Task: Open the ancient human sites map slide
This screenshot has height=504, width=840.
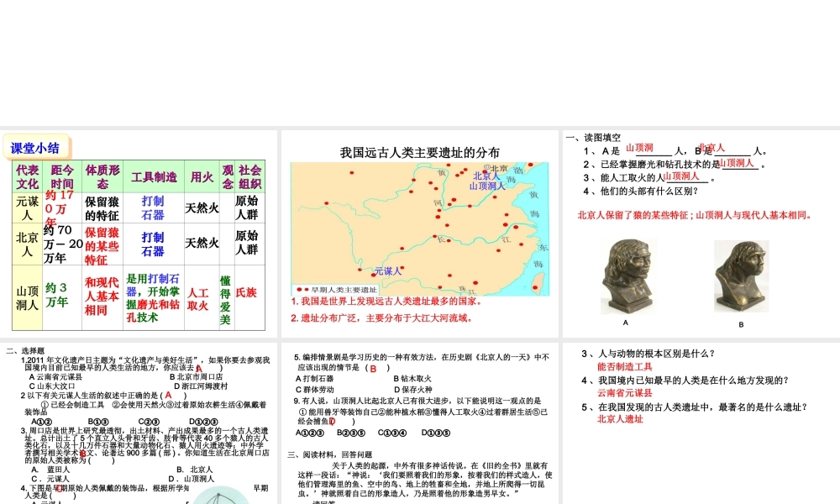Action: pos(419,234)
